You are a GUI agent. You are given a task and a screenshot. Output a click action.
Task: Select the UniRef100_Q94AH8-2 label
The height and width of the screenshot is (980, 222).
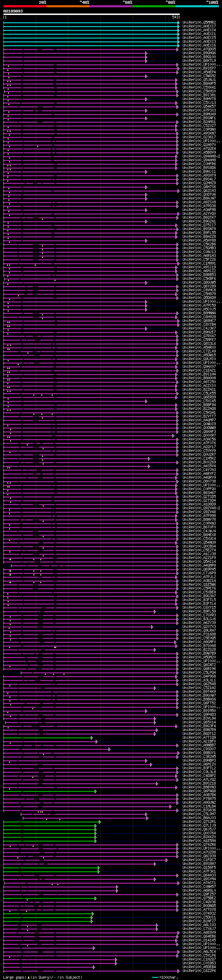(202, 156)
